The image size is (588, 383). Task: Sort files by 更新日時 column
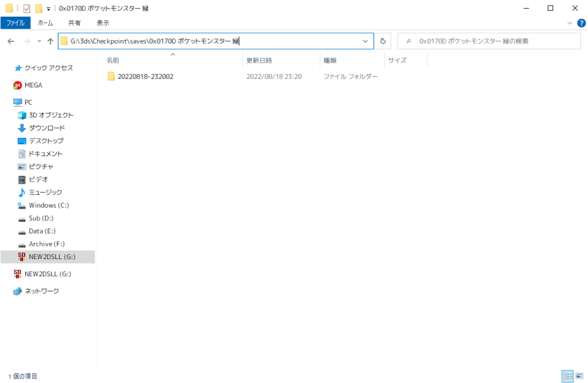(259, 60)
